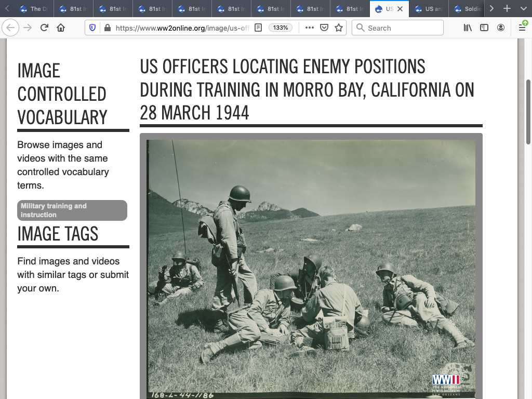Click the browser back button
This screenshot has height=399, width=532.
pos(11,28)
